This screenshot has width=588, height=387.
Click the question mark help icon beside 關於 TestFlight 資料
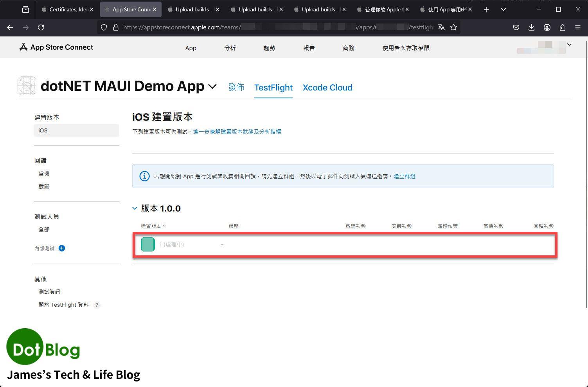(x=97, y=305)
